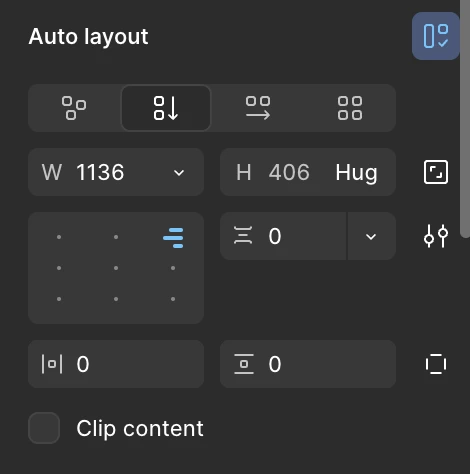
Task: Set alignment to top left
Action: coord(59,237)
